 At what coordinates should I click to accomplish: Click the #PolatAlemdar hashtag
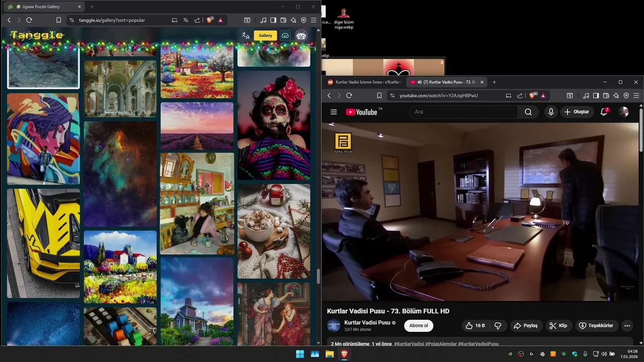[x=441, y=344]
